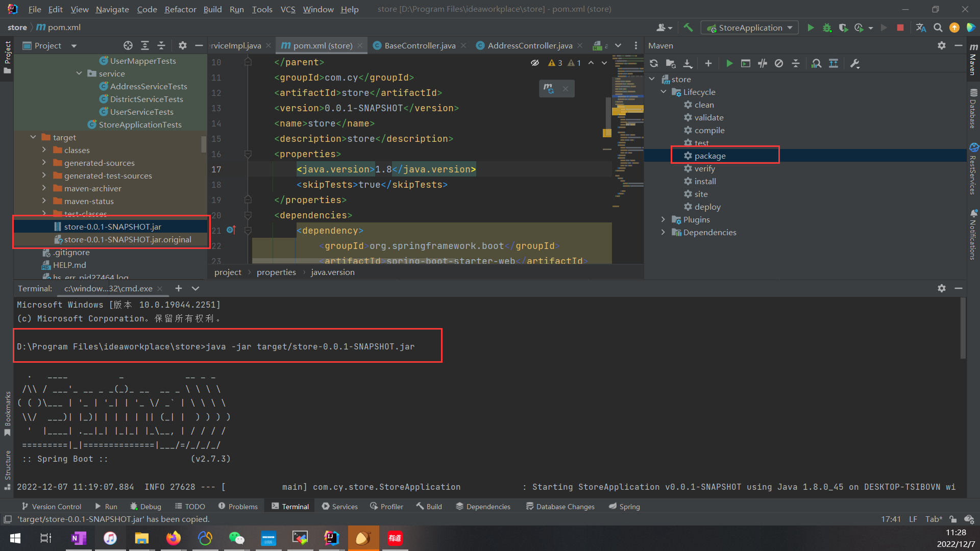
Task: Open Search Everywhere magnifier icon
Action: click(938, 28)
